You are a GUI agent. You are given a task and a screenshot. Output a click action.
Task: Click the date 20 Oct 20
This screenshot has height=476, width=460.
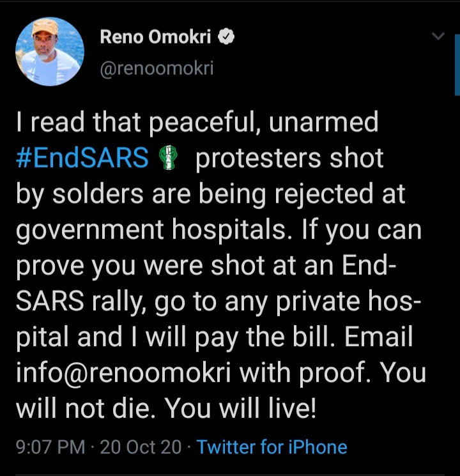[x=141, y=447]
